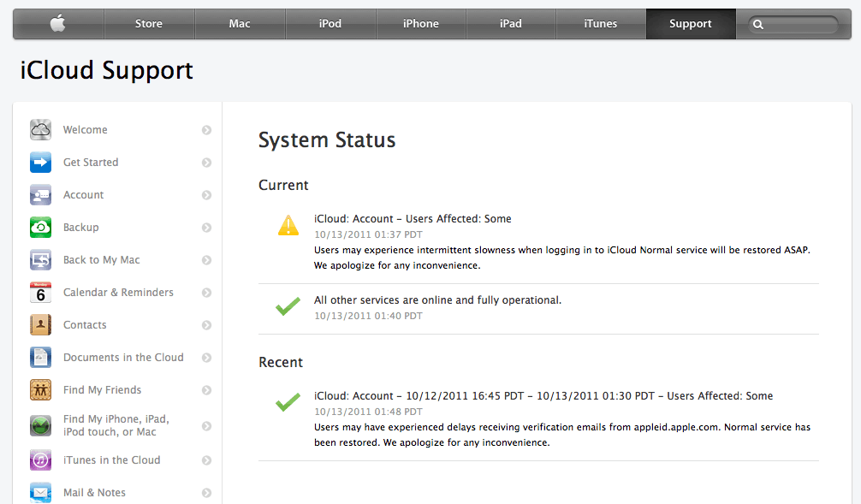861x504 pixels.
Task: Open the Mac tab
Action: click(x=240, y=24)
